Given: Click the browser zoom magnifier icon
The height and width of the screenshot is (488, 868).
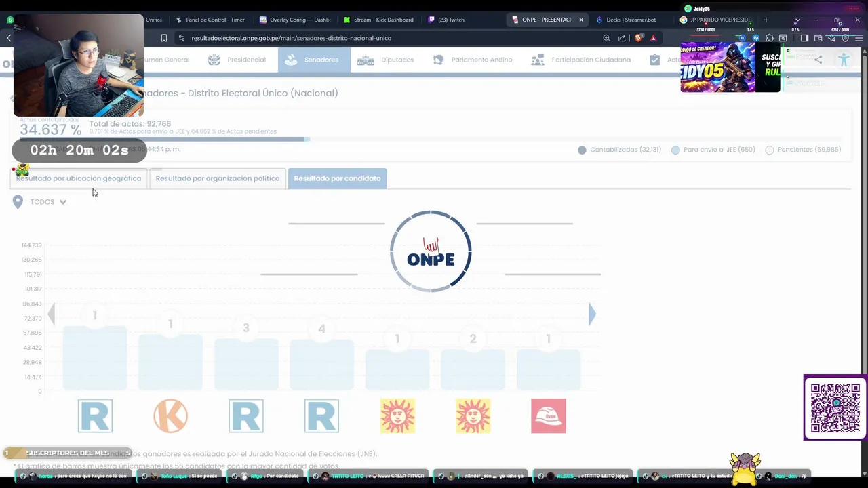Looking at the screenshot, I should [606, 38].
